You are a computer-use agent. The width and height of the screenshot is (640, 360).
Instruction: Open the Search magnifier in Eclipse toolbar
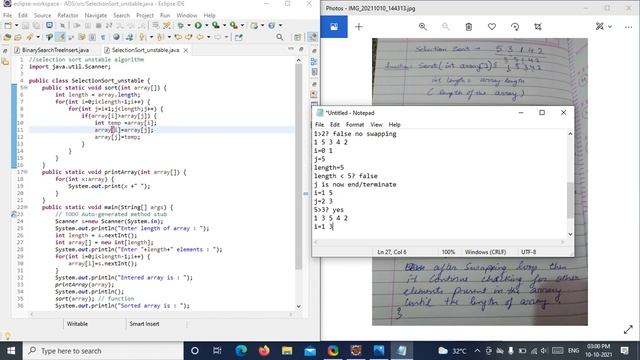coord(280,37)
